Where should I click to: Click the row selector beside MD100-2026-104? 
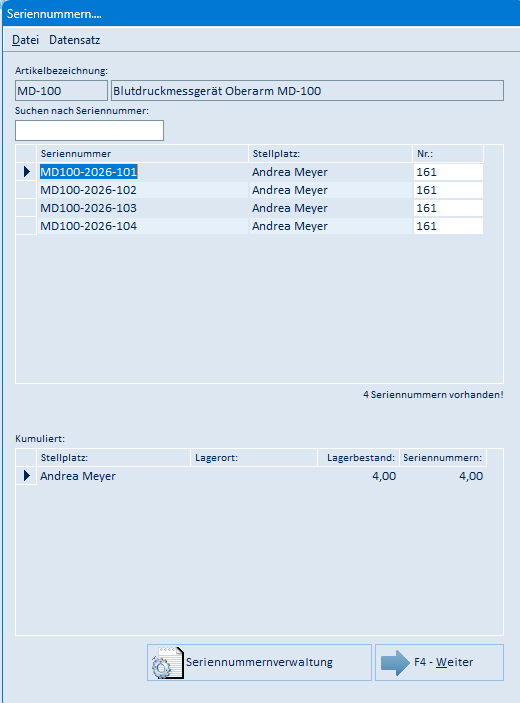26,226
